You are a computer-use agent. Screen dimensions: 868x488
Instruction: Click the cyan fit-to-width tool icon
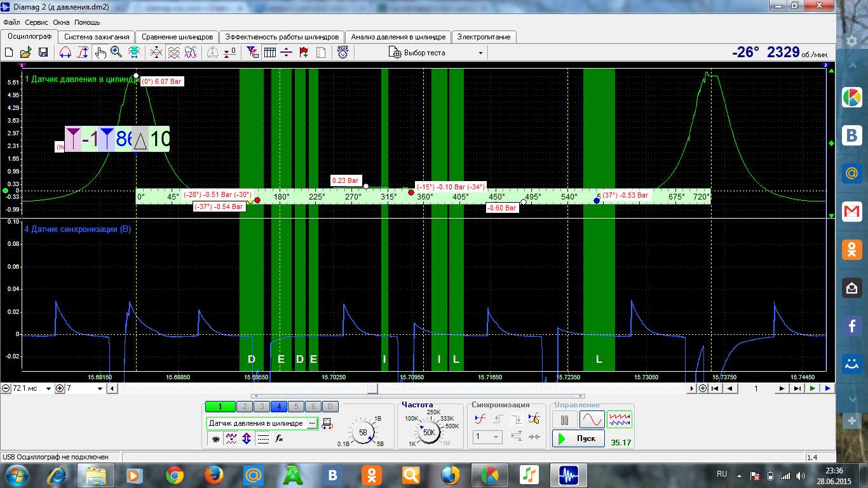pyautogui.click(x=134, y=53)
